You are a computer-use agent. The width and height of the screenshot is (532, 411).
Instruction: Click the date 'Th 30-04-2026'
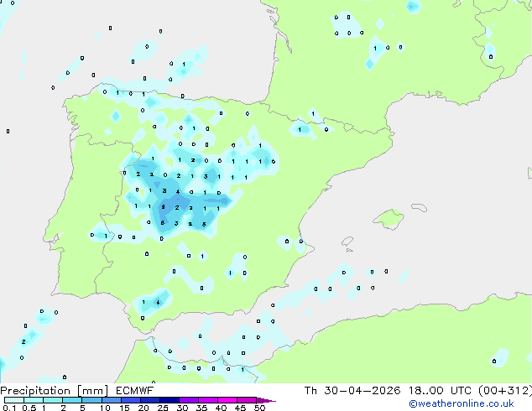(x=352, y=391)
